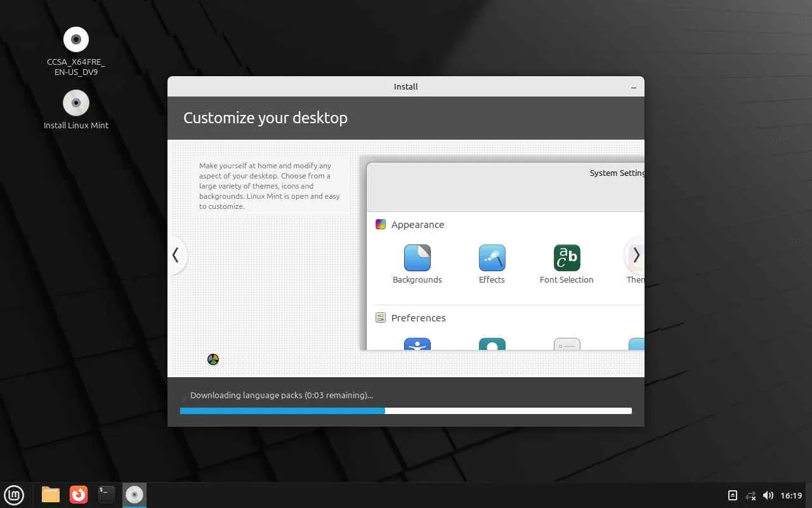Minimize the Install window
The height and width of the screenshot is (508, 812).
point(634,87)
